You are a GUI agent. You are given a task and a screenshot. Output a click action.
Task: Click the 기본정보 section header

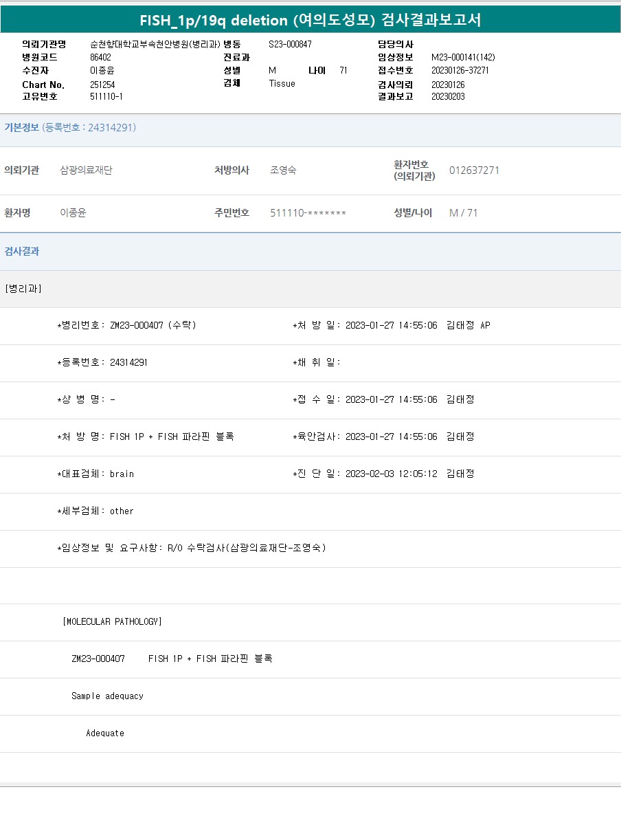(x=22, y=128)
